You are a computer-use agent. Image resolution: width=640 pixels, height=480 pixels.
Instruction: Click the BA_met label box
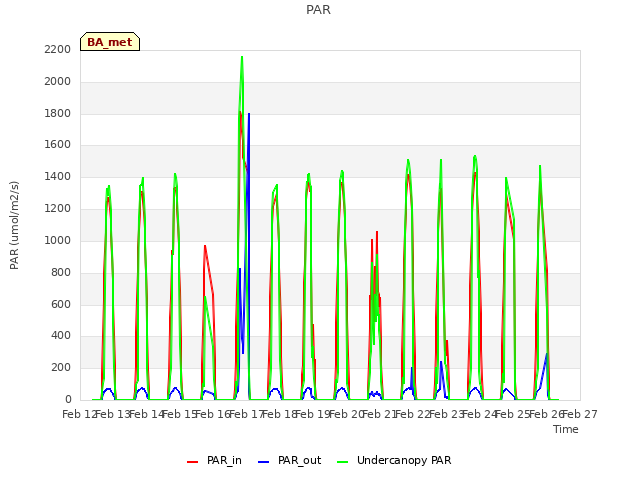[x=110, y=42]
